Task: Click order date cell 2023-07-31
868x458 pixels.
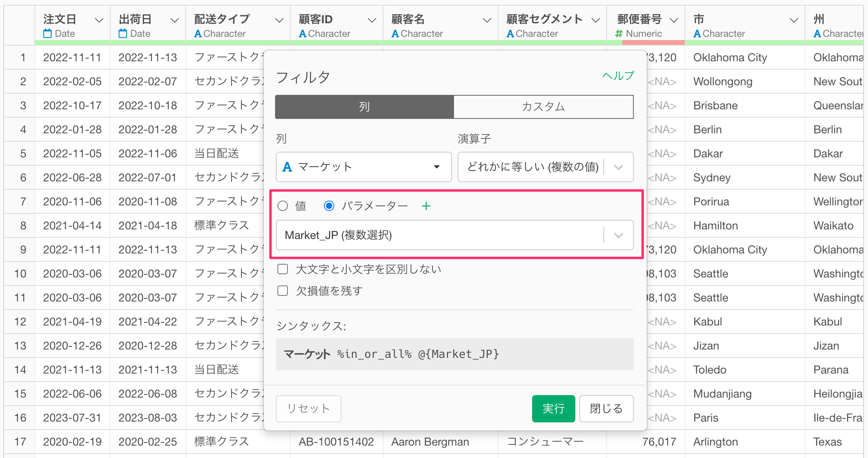Action: [72, 418]
